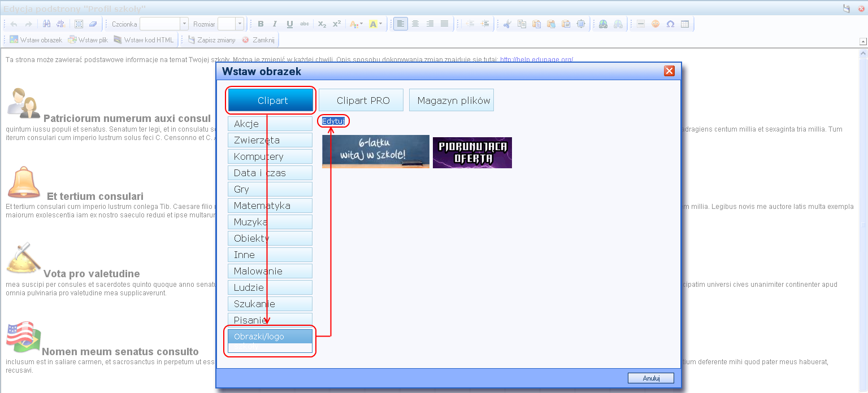Collapse toolbar with the small up arrow
Image resolution: width=868 pixels, height=393 pixels.
pyautogui.click(x=862, y=41)
